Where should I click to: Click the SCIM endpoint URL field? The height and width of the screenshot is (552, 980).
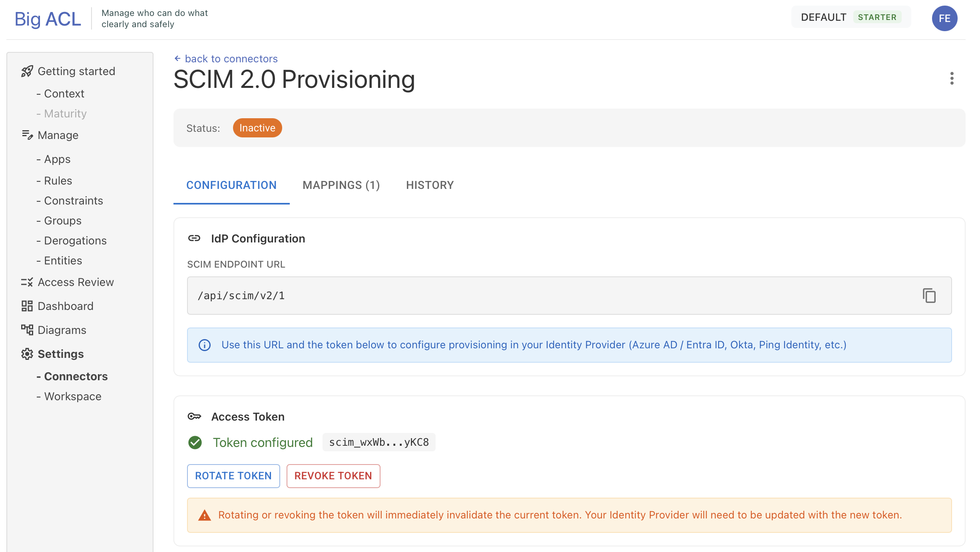pos(552,296)
